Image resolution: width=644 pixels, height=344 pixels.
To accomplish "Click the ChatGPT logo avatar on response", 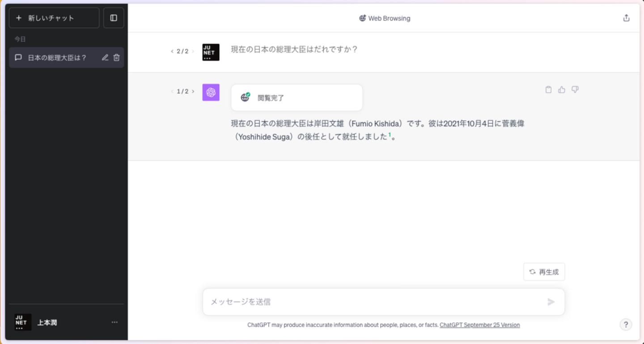I will (x=211, y=92).
